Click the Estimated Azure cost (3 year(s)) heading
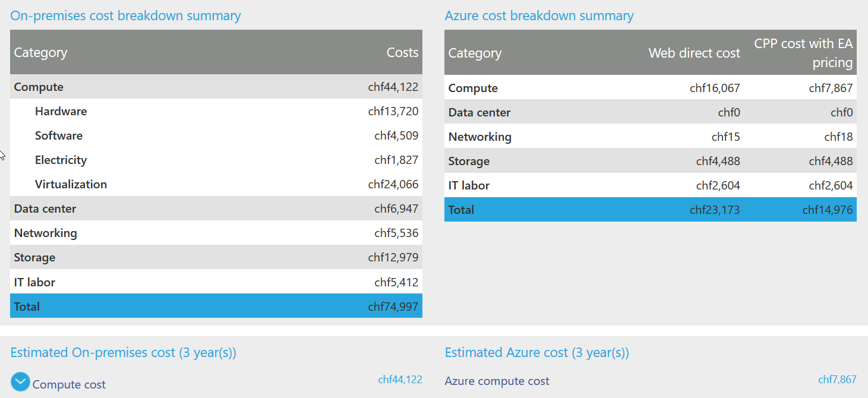Viewport: 868px width, 398px height. pos(537,352)
